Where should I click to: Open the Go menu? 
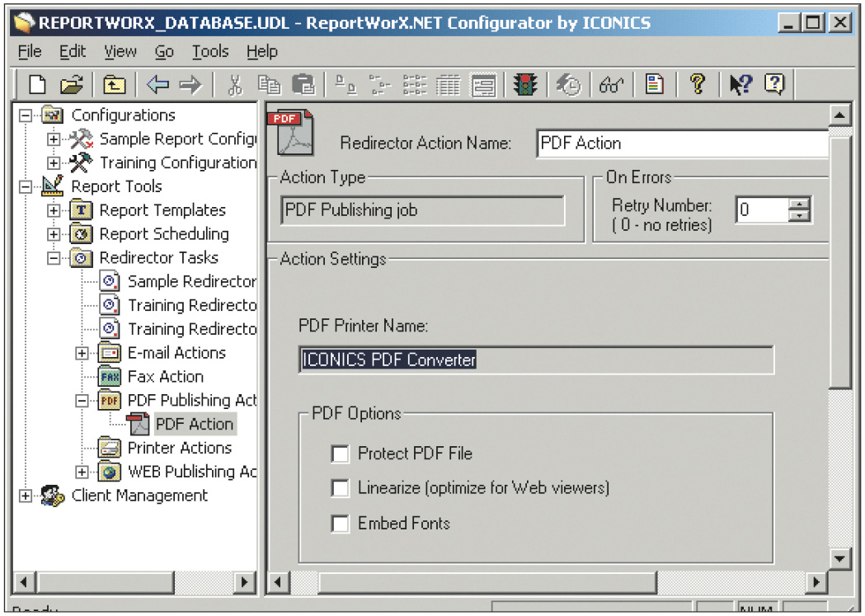pos(164,52)
